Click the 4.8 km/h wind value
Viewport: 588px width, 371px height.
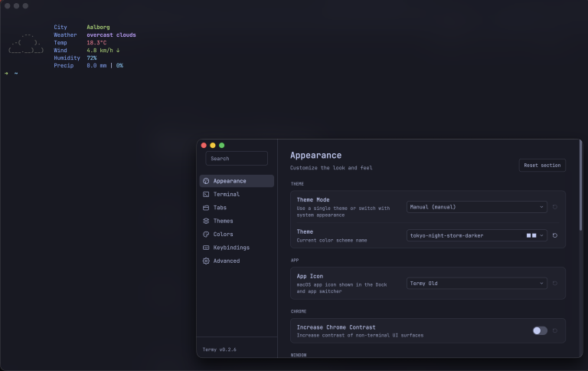[103, 51]
